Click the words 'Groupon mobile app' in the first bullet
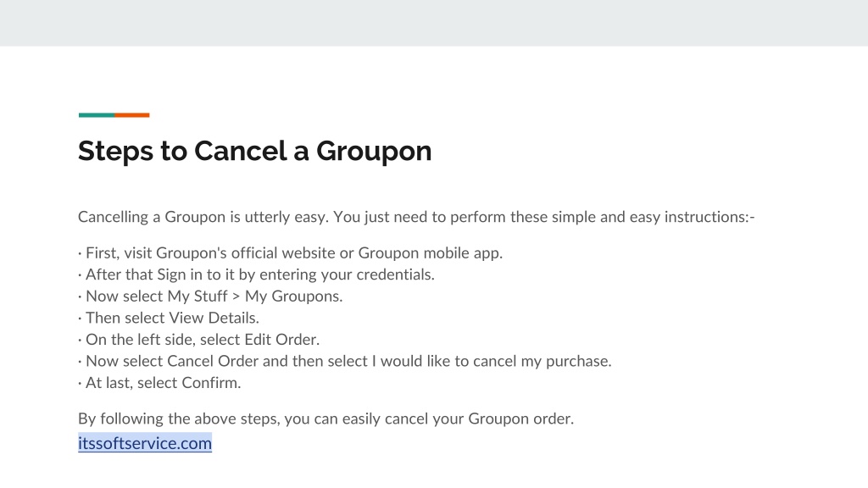This screenshot has width=868, height=488. point(430,252)
